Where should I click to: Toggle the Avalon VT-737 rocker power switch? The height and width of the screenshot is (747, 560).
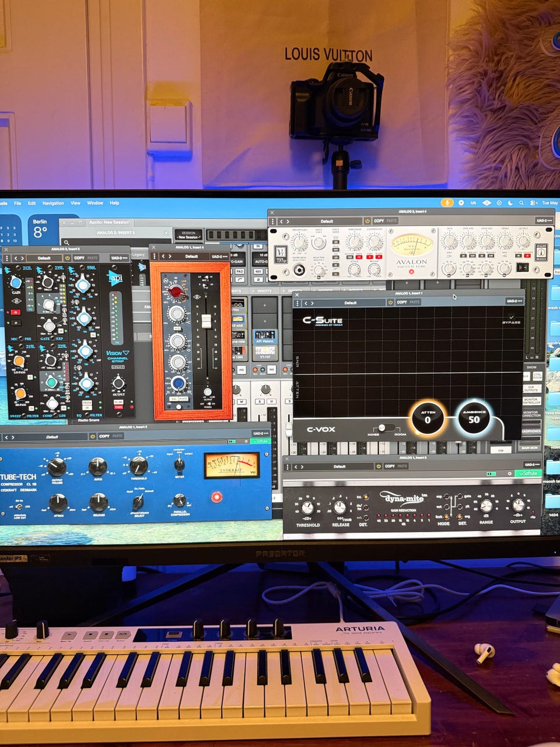click(x=523, y=267)
